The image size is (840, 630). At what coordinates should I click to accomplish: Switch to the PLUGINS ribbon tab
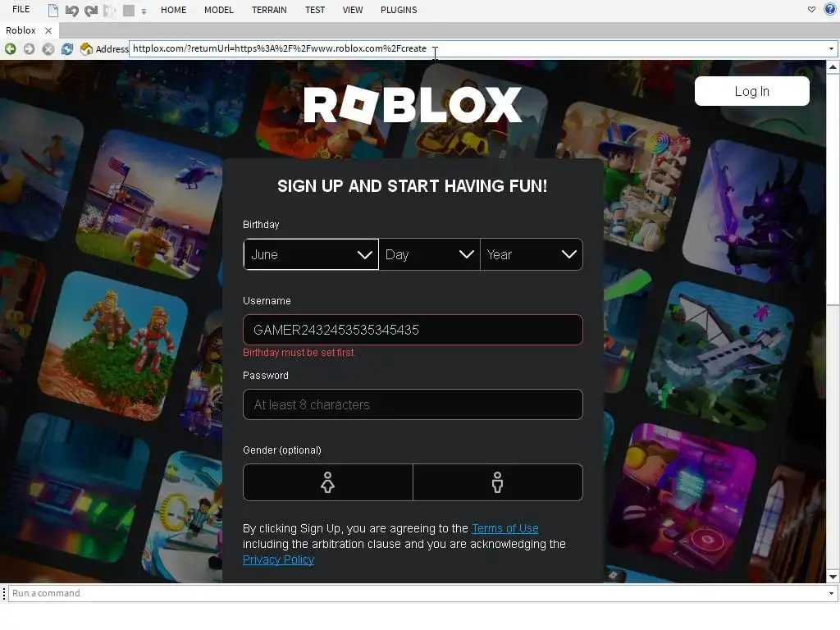pyautogui.click(x=399, y=10)
